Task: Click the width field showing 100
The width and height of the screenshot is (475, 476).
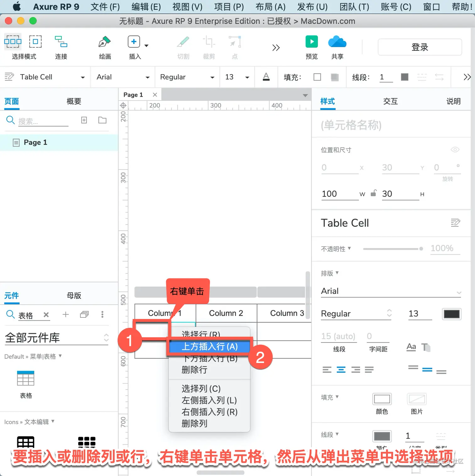Action: click(x=340, y=194)
